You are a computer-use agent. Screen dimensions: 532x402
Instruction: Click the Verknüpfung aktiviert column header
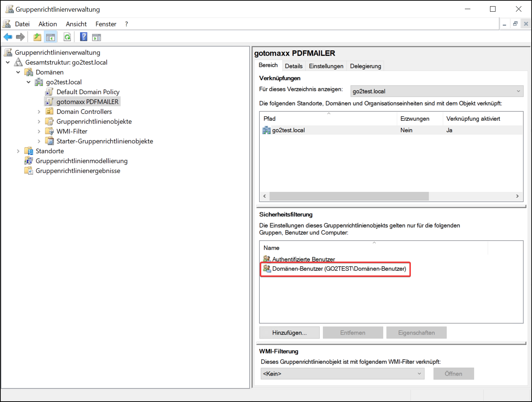click(483, 119)
